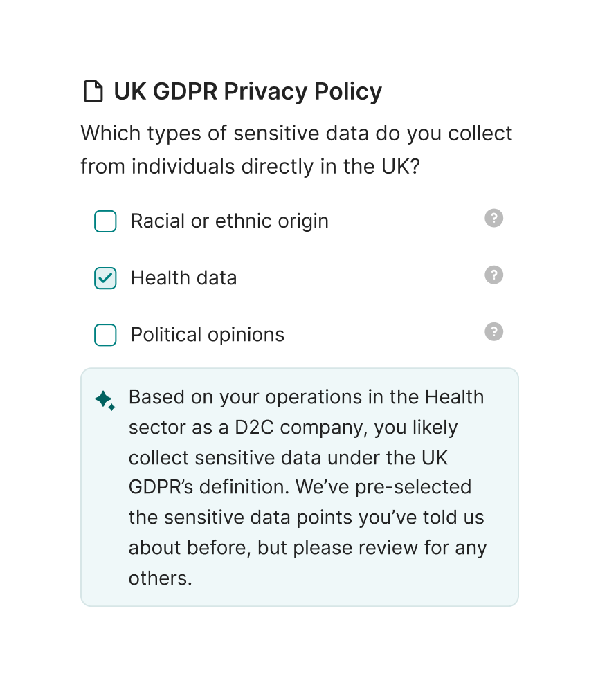Tick the Political opinions checkbox
Viewport: 616px width, 696px height.
[x=105, y=335]
